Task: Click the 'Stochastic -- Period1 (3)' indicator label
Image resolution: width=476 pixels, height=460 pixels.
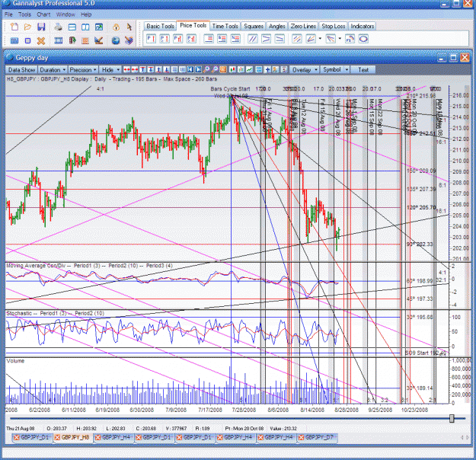Action: 55,313
